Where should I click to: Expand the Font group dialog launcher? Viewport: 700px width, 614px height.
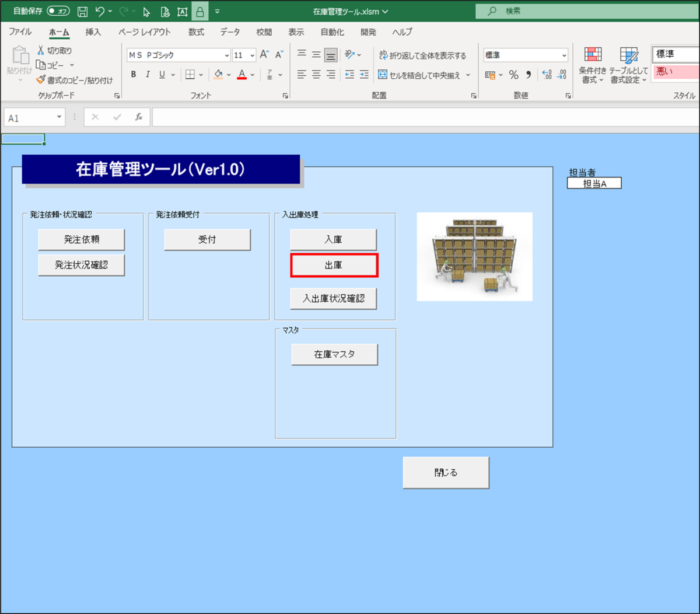pos(285,96)
